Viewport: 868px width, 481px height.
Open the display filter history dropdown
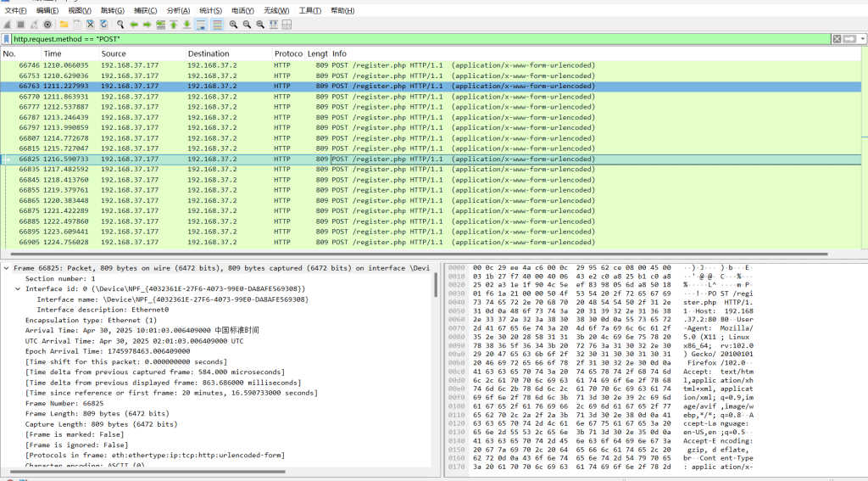point(860,39)
